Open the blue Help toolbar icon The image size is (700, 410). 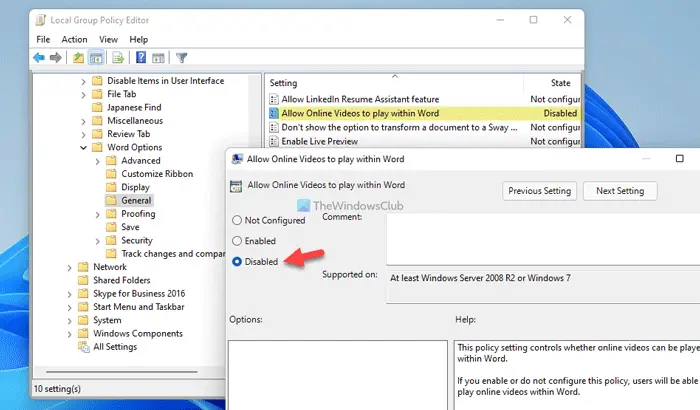(x=141, y=57)
